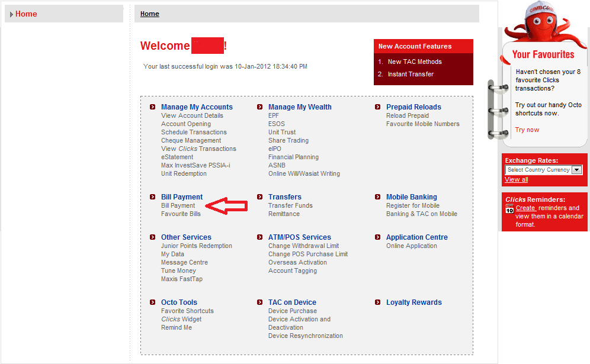This screenshot has height=364, width=590.
Task: Click the triangle icon beside sidebar Home
Action: pos(11,14)
